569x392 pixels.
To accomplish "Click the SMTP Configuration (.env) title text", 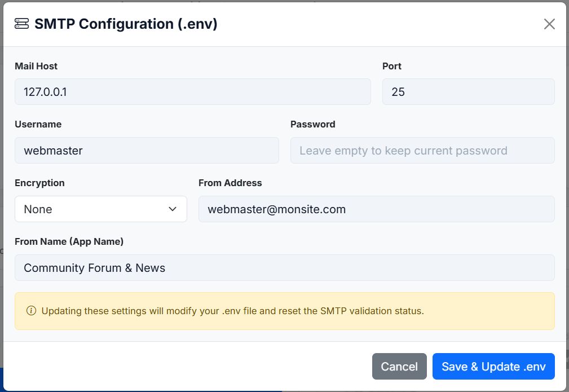I will [x=125, y=24].
